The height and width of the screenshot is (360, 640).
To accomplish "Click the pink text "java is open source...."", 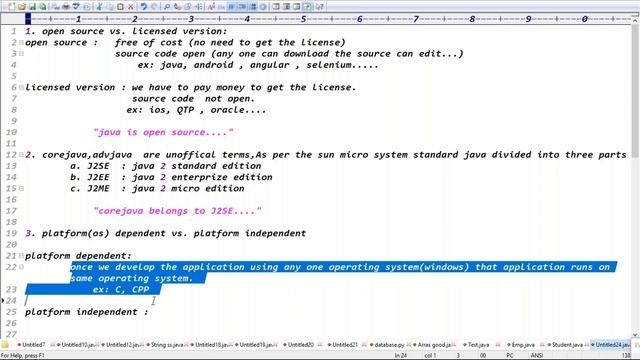I will [x=163, y=132].
